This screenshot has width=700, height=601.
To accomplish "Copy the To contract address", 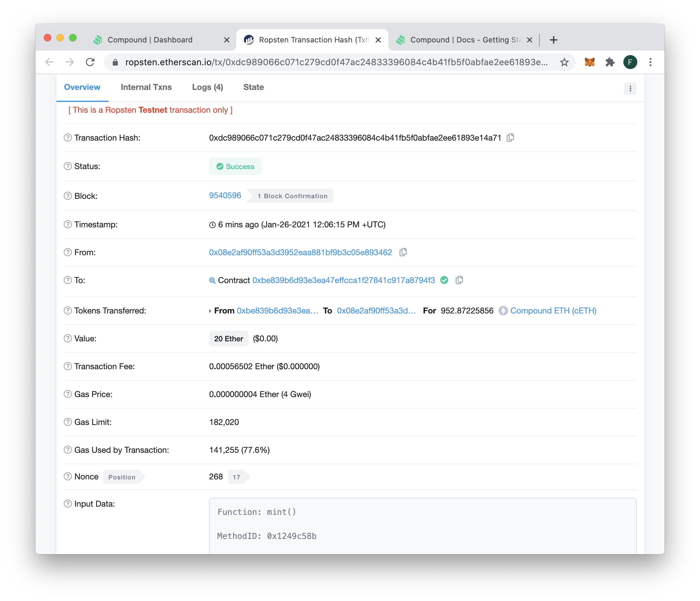I will coord(459,280).
